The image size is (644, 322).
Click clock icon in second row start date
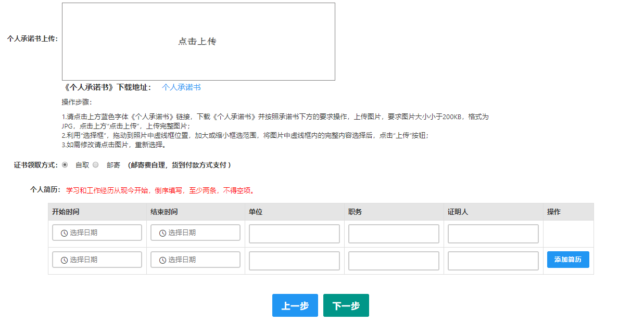point(64,260)
